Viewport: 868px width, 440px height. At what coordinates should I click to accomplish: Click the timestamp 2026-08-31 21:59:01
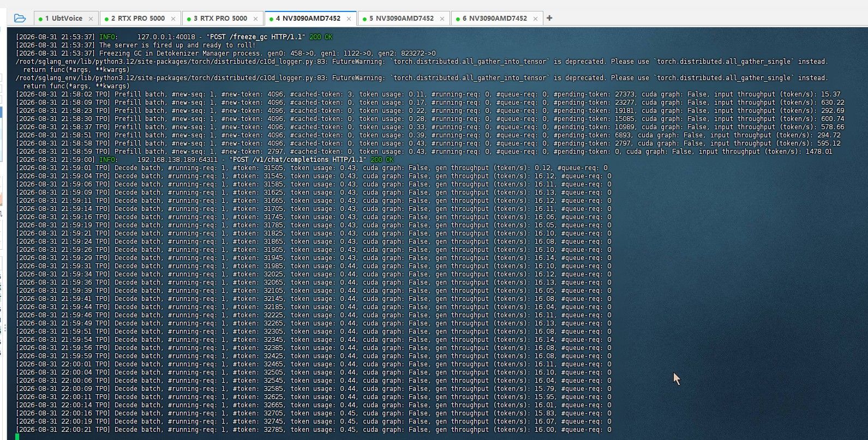[x=56, y=168]
